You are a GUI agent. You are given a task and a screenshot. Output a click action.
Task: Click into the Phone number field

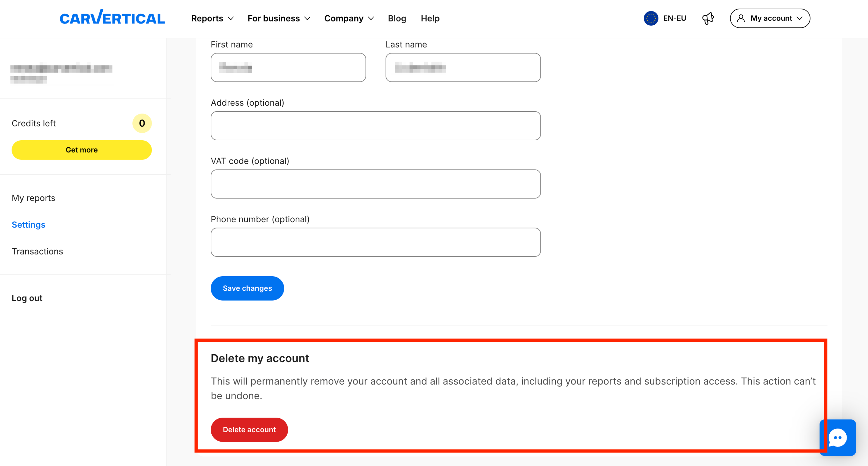(x=375, y=242)
